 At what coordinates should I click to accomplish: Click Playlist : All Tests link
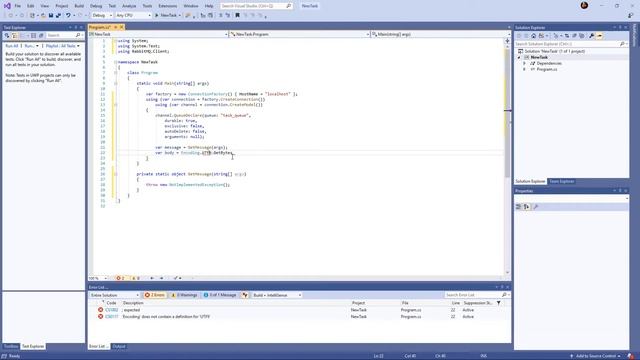coord(61,46)
